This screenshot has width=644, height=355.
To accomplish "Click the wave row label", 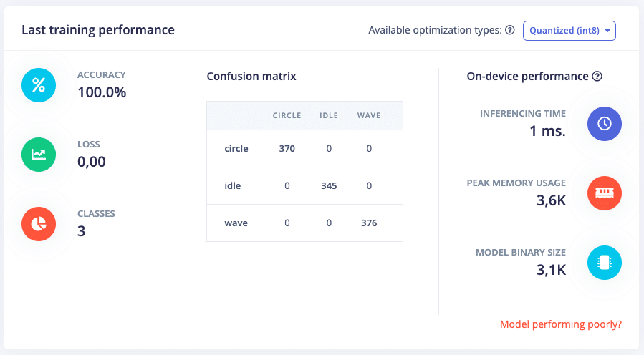I will (236, 223).
